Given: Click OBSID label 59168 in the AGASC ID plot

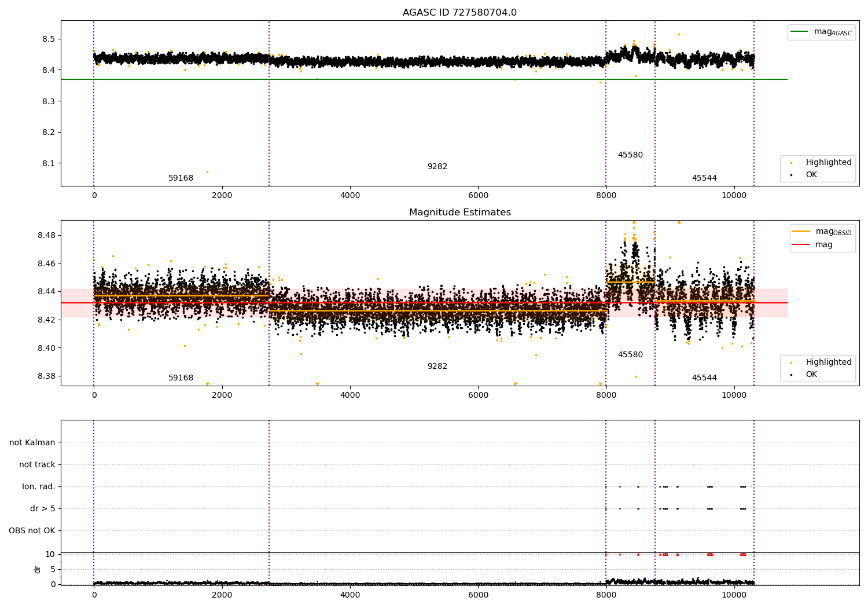Looking at the screenshot, I should [181, 178].
